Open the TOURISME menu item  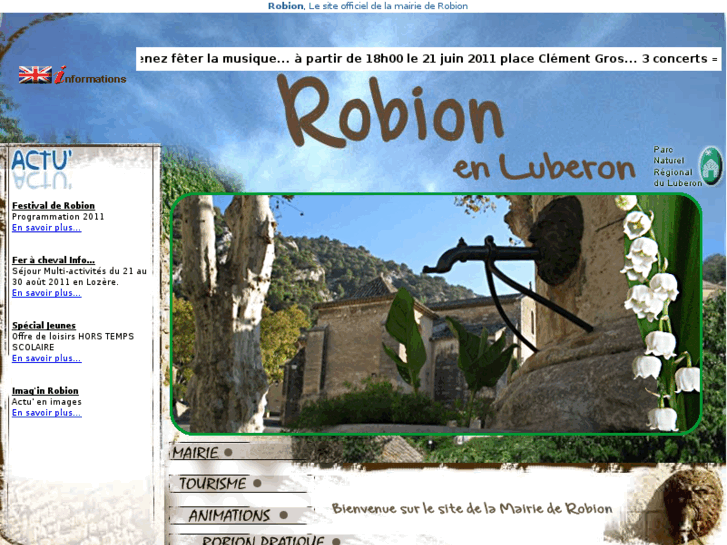[220, 484]
